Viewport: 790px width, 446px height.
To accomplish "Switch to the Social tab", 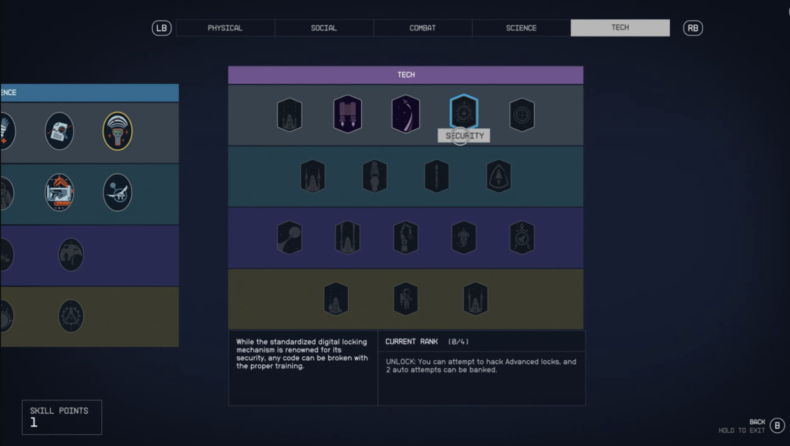I will [x=323, y=28].
